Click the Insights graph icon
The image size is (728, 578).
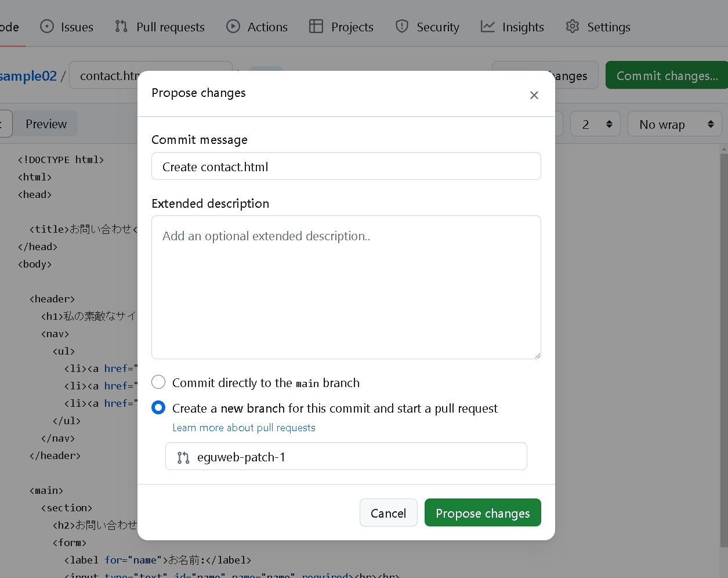coord(488,26)
